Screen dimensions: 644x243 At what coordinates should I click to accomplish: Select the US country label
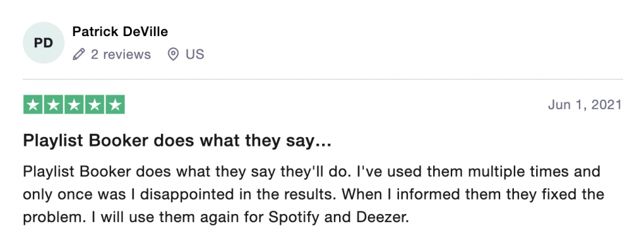[x=195, y=54]
